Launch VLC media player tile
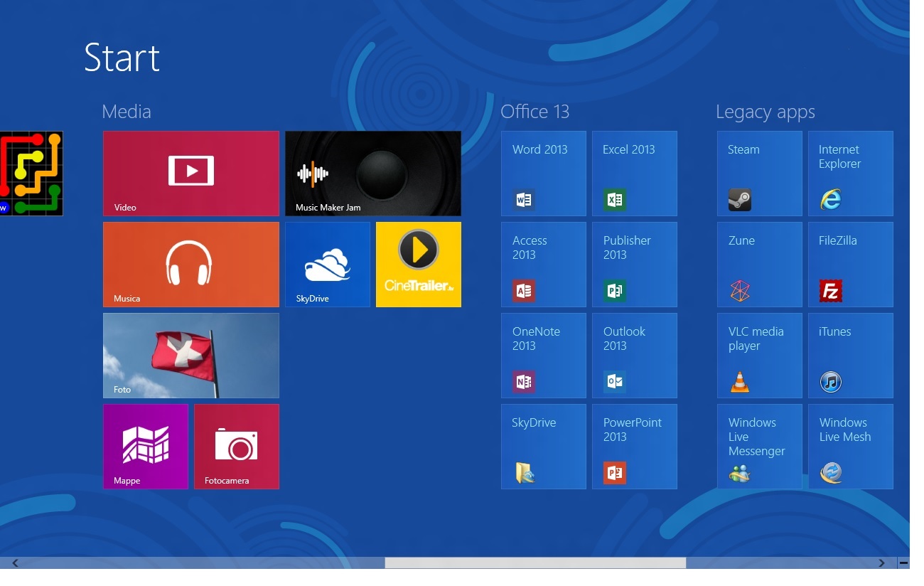924x586 pixels. [760, 356]
